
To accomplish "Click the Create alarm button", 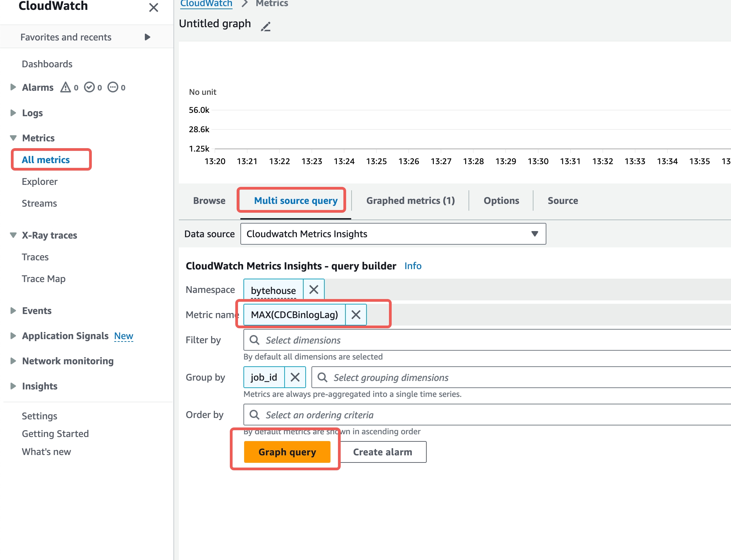I will [383, 452].
